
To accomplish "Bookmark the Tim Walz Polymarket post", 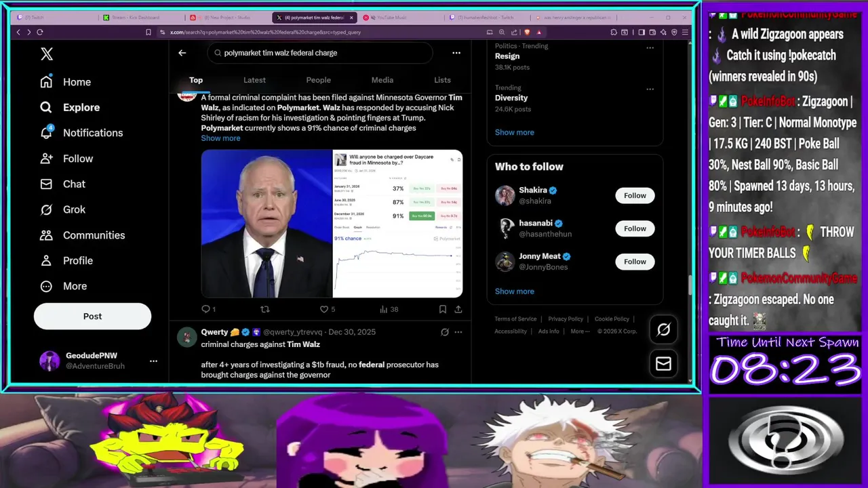I will pyautogui.click(x=443, y=309).
